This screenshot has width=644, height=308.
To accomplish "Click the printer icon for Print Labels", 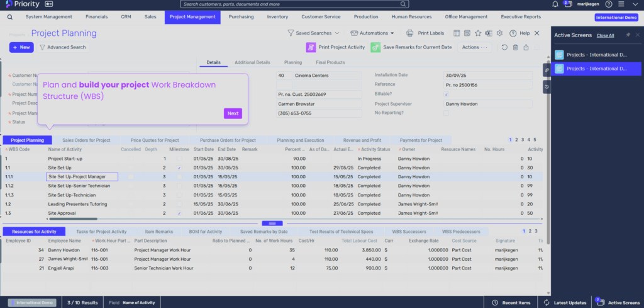I will (409, 33).
